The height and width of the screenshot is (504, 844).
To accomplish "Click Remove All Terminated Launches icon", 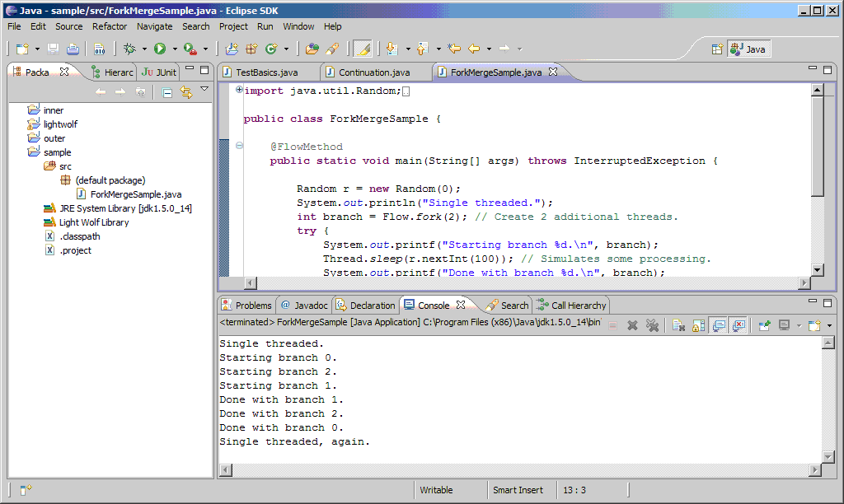I will point(652,325).
